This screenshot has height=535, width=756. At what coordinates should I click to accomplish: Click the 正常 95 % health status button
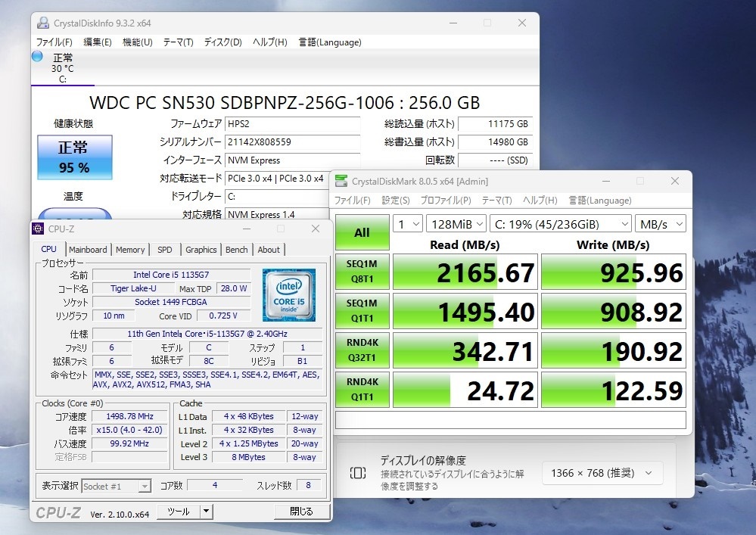click(x=75, y=157)
